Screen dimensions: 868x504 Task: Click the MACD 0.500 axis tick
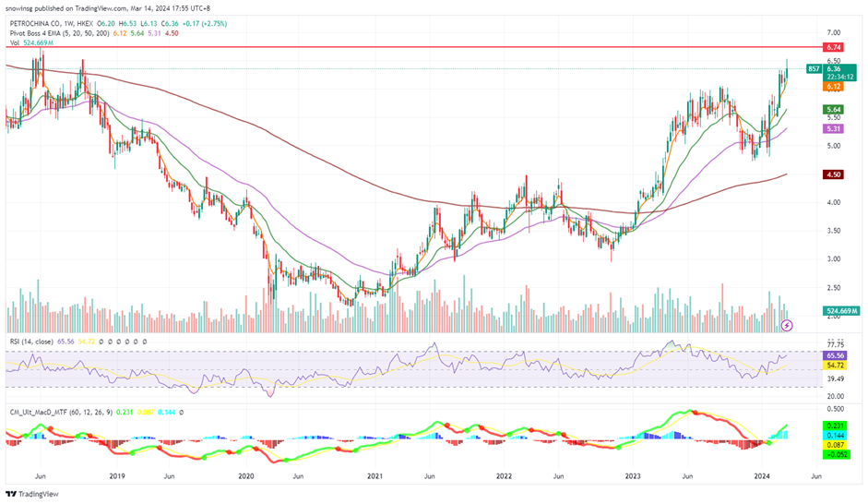point(836,409)
